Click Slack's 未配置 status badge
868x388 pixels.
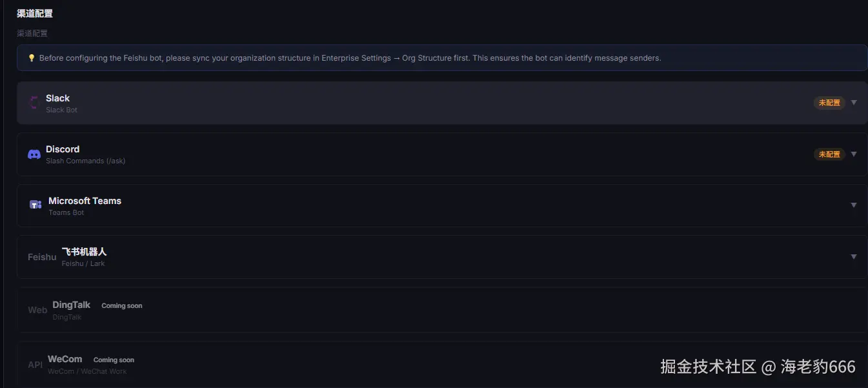click(829, 103)
